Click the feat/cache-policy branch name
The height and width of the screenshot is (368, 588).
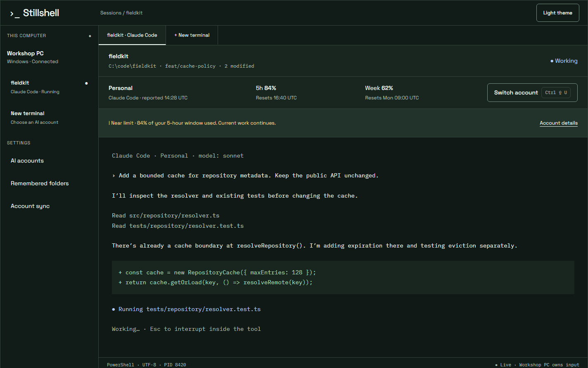point(190,66)
